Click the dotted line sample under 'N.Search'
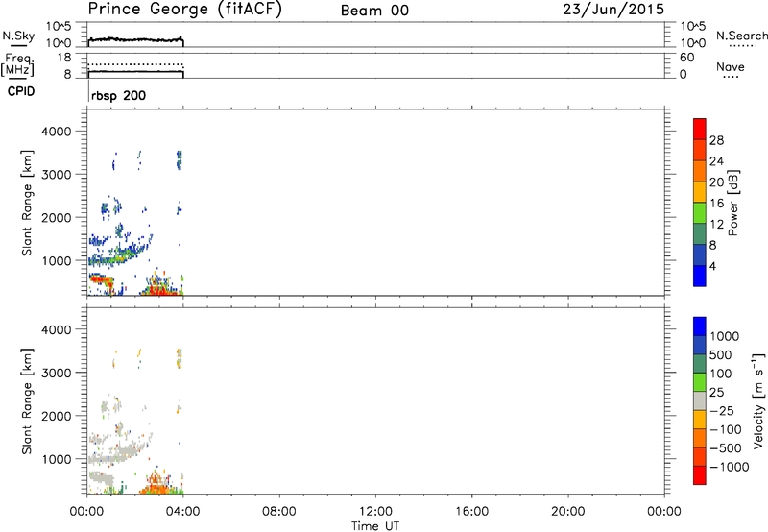The width and height of the screenshot is (768, 532). pyautogui.click(x=743, y=46)
